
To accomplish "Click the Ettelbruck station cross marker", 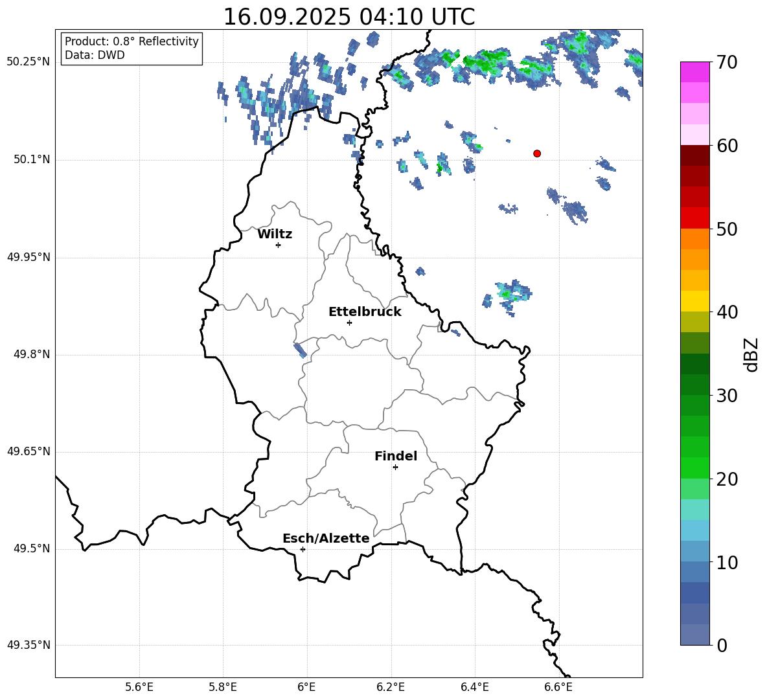I will point(349,322).
